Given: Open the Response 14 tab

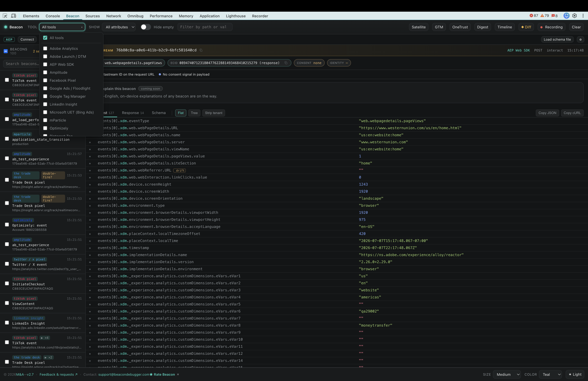Looking at the screenshot, I should [133, 113].
